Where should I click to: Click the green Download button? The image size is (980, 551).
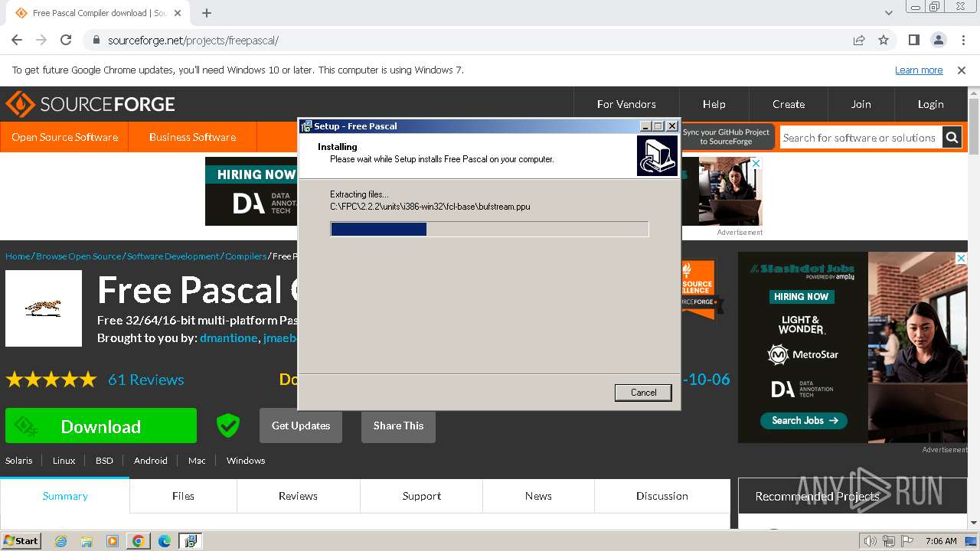(101, 425)
